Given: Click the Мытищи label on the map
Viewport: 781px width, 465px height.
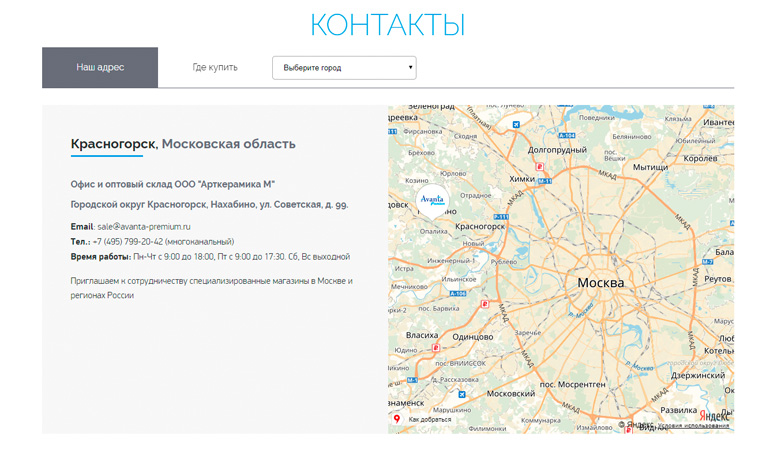Looking at the screenshot, I should coord(650,167).
